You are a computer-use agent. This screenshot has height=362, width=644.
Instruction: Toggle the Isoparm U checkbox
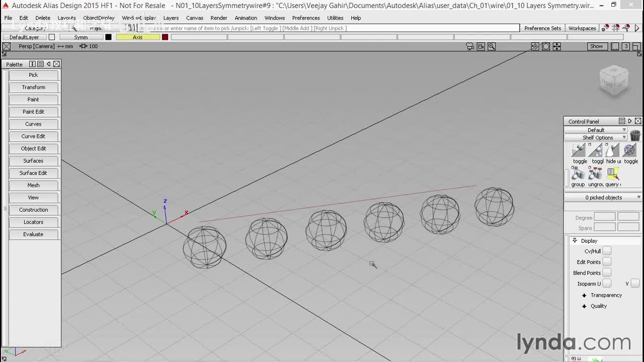click(607, 284)
